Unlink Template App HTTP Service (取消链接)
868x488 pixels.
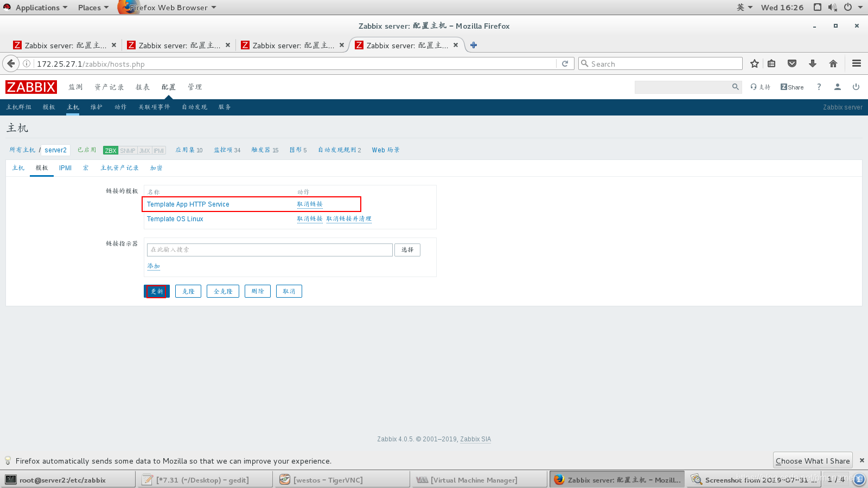(310, 204)
